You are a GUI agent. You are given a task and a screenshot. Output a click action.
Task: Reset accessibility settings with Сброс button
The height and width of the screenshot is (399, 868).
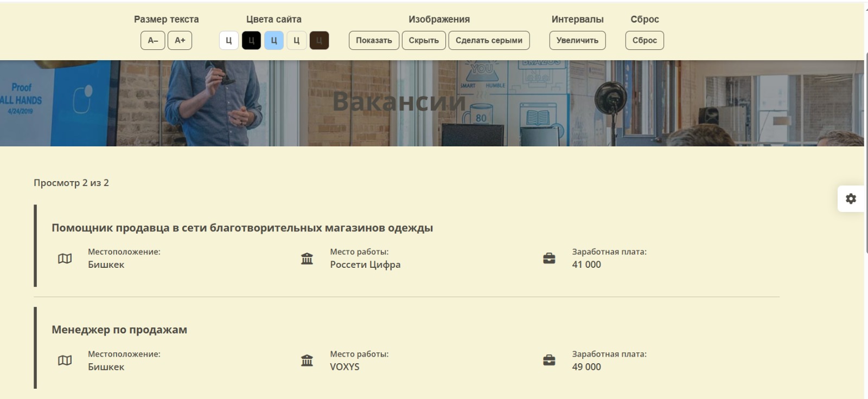pos(644,40)
